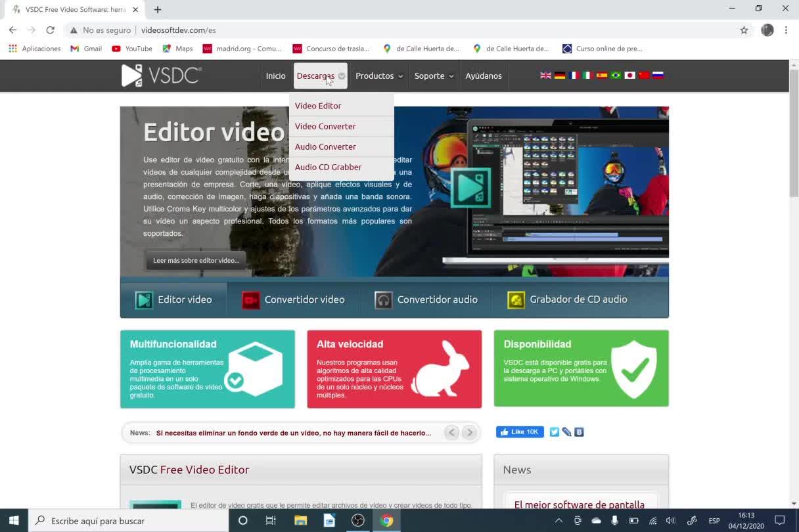799x532 pixels.
Task: Click the VSDC Free Video Editor heading
Action: [x=189, y=470]
